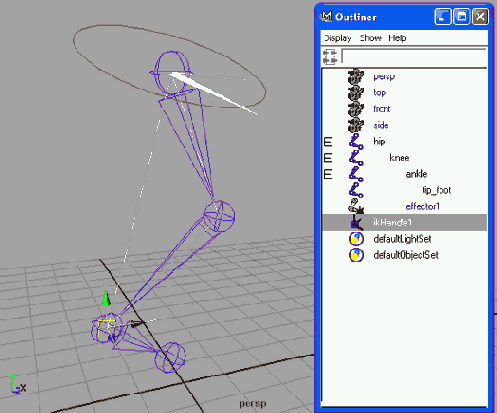Click the effector1 node icon
The height and width of the screenshot is (413, 497).
356,206
